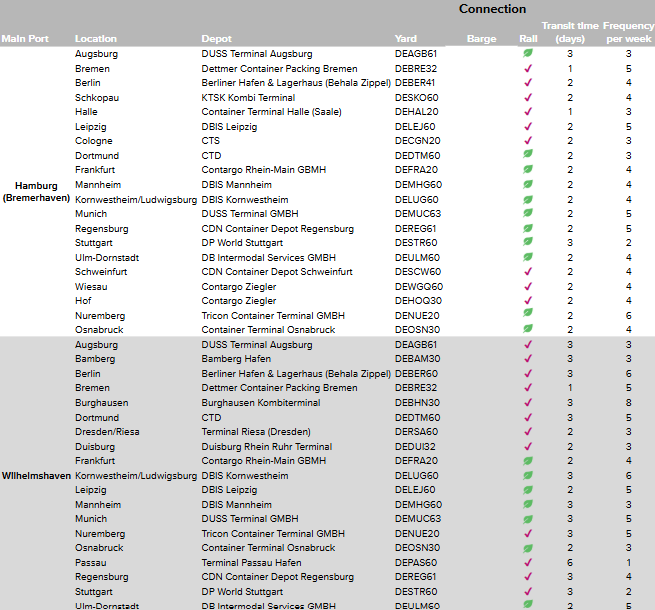This screenshot has width=655, height=610.
Task: Select the Wilhelmshaven main port cell
Action: (36, 476)
